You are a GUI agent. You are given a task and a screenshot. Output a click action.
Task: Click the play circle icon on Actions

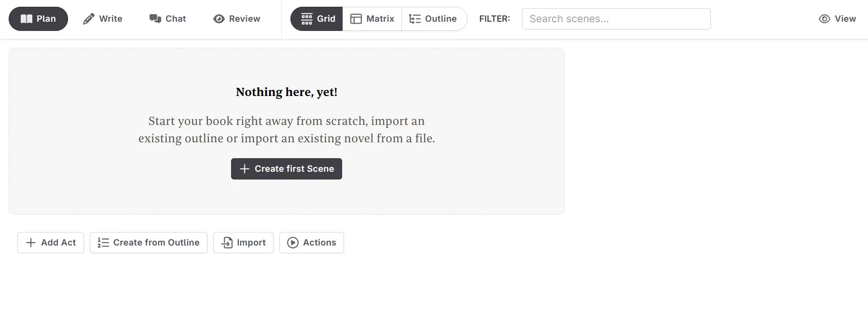coord(293,243)
